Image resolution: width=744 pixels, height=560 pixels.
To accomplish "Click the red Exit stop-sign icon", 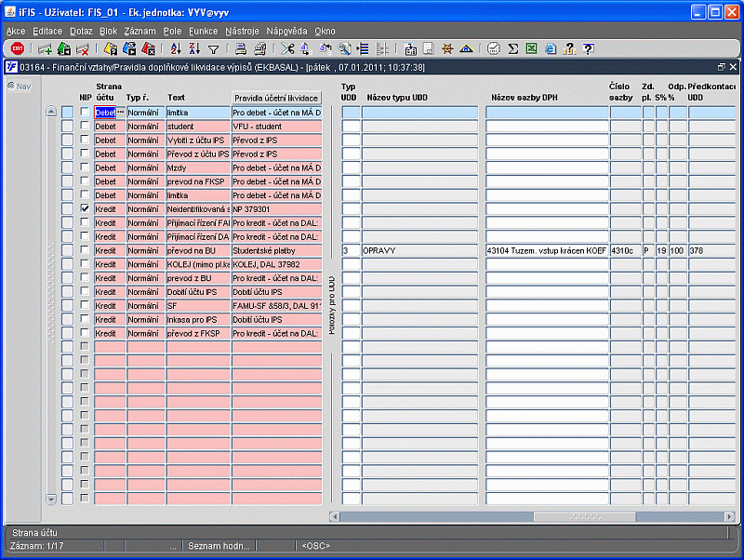I will tap(18, 48).
